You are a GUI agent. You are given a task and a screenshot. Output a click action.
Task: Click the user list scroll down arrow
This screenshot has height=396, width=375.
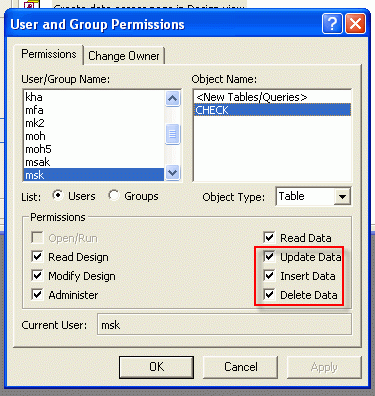pos(172,173)
